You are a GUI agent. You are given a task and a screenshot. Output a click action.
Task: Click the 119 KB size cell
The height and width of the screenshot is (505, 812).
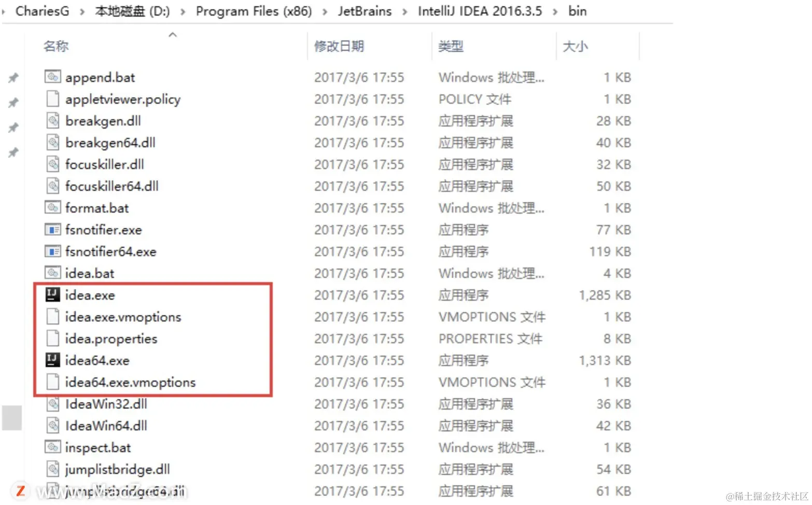click(x=610, y=251)
